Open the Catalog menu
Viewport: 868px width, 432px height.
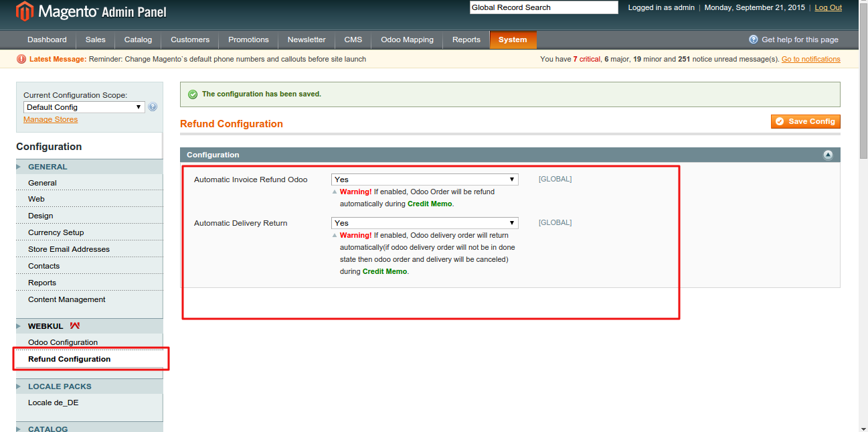pyautogui.click(x=138, y=40)
